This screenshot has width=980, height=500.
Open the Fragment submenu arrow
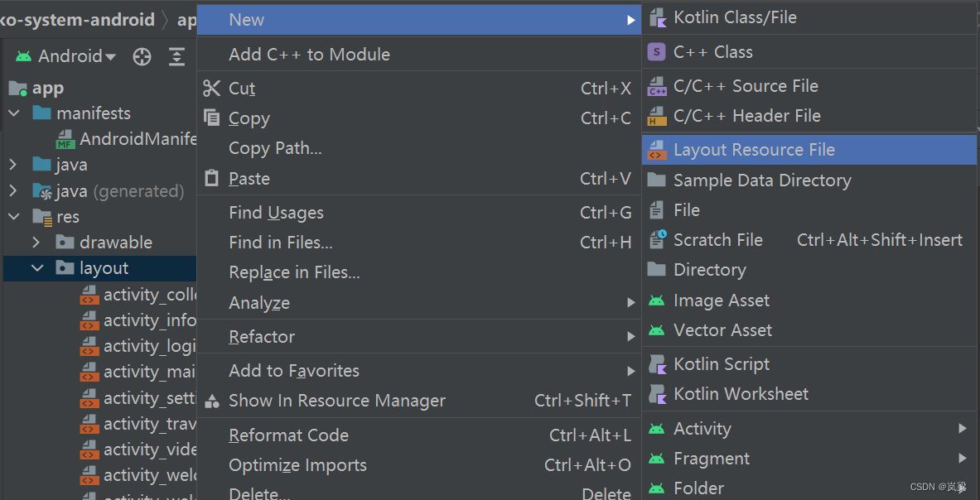(962, 458)
